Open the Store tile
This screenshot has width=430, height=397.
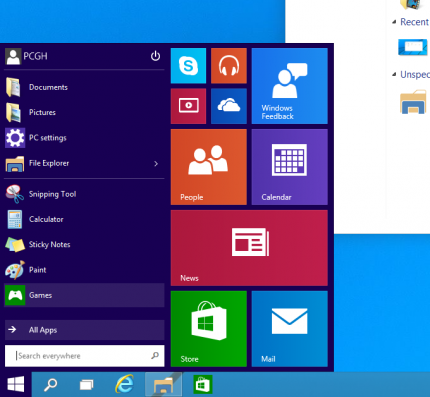click(209, 329)
